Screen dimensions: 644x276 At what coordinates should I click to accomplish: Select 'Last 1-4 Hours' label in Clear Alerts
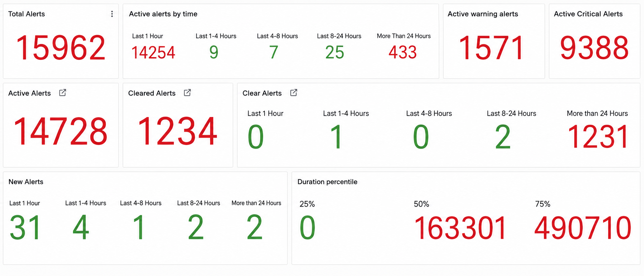pos(346,114)
